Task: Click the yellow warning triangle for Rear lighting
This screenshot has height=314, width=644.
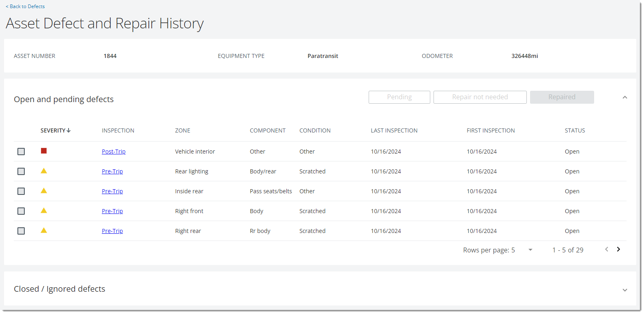Action: pos(44,171)
